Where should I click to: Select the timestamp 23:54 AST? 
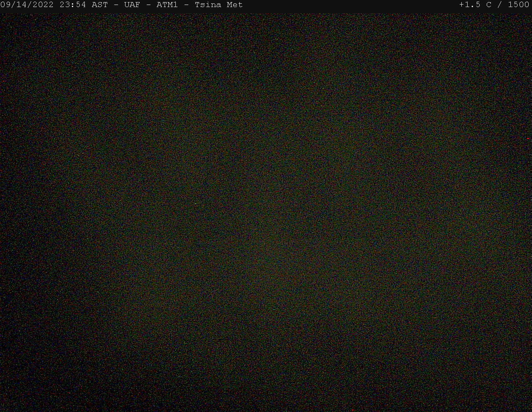click(x=84, y=5)
